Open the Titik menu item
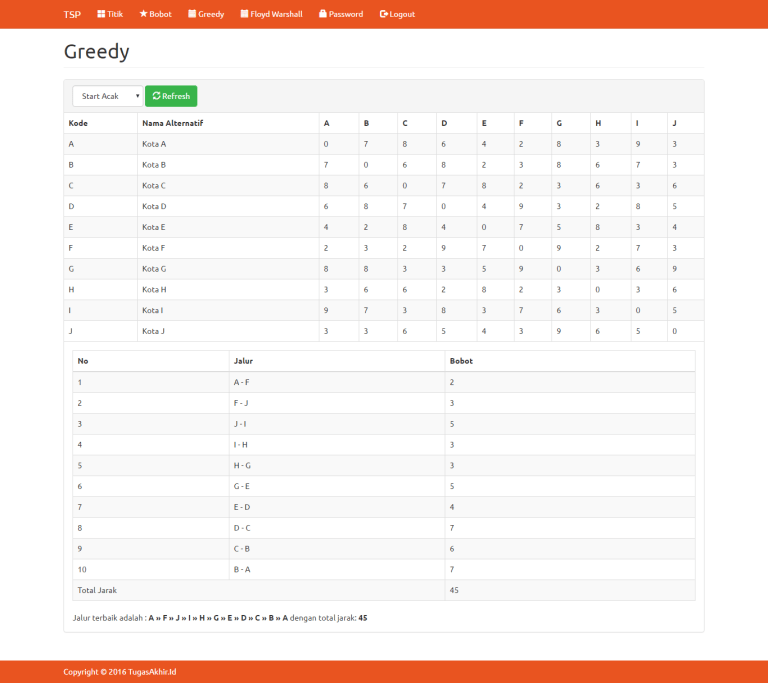Viewport: 768px width, 683px height. point(115,14)
